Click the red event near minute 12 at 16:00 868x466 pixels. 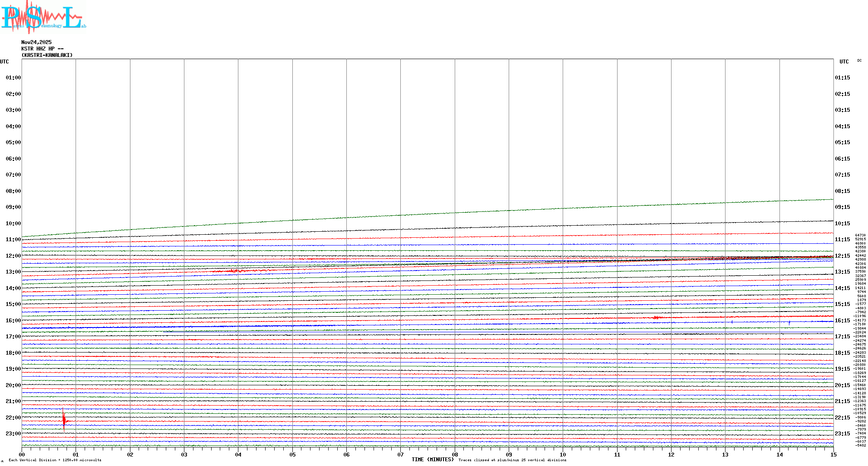click(656, 318)
